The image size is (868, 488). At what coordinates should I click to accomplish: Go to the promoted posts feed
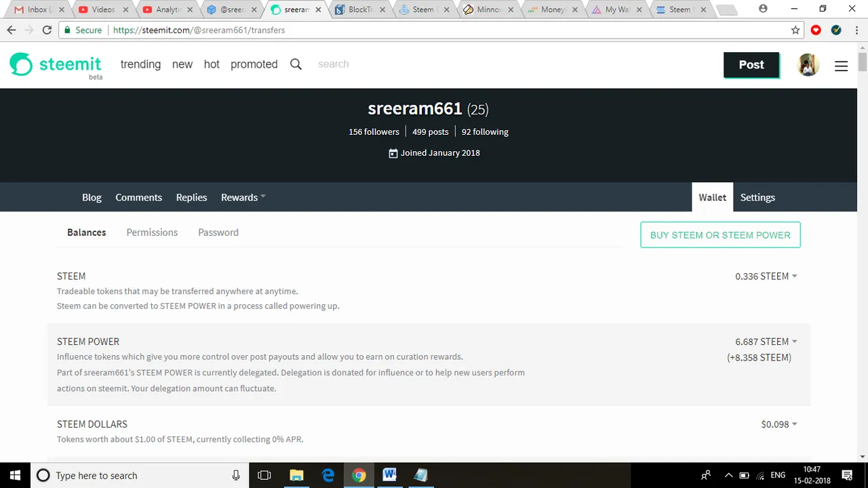click(x=254, y=64)
